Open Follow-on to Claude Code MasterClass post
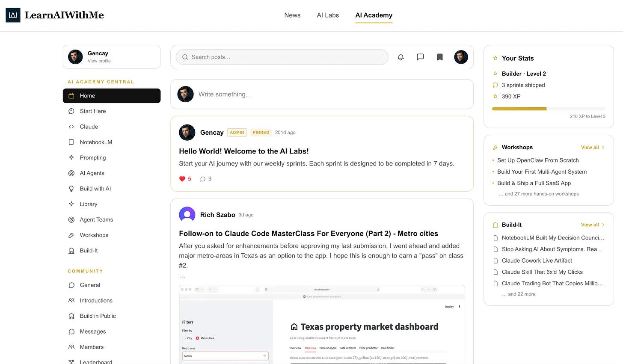Image resolution: width=623 pixels, height=364 pixels. (x=309, y=234)
